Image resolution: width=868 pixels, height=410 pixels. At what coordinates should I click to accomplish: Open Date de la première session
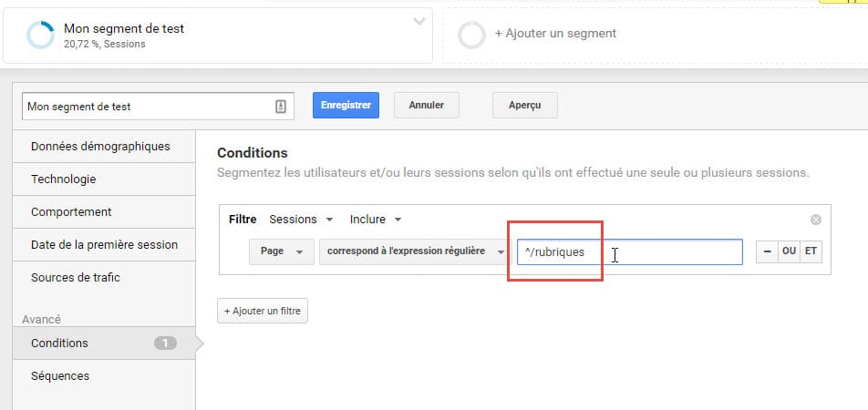(x=104, y=244)
